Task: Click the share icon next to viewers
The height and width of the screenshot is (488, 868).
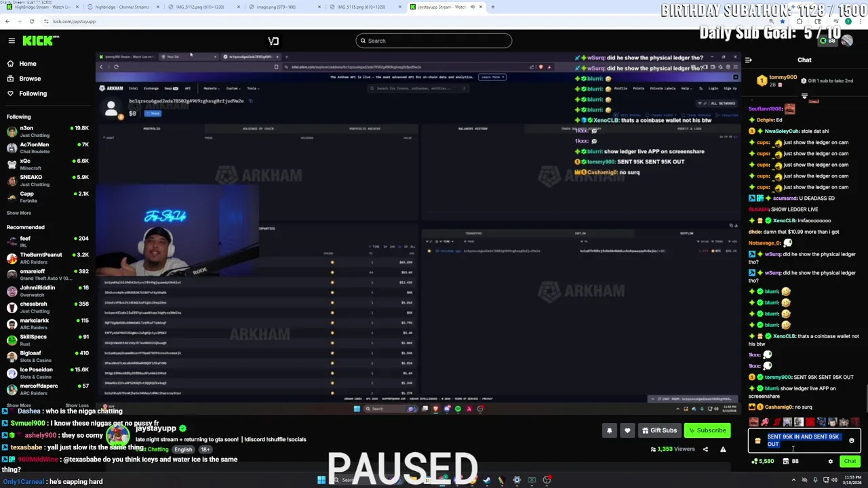Action: tap(705, 449)
